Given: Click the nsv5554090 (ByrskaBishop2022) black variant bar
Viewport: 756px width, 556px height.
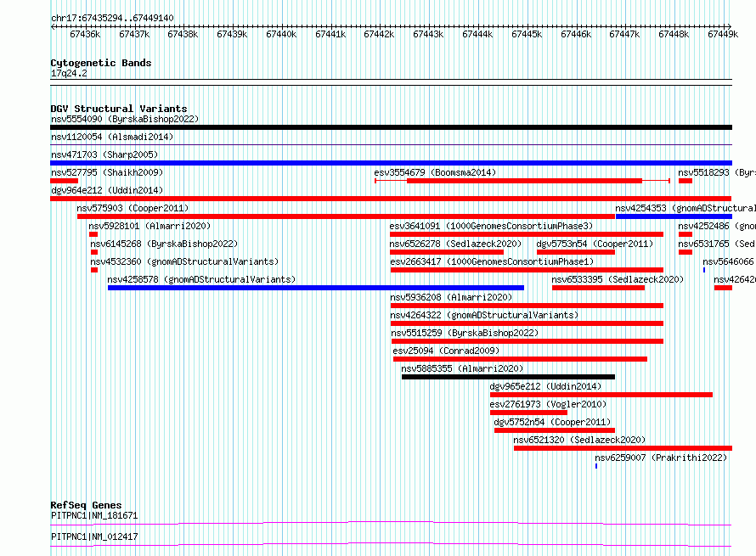Looking at the screenshot, I should (x=391, y=127).
